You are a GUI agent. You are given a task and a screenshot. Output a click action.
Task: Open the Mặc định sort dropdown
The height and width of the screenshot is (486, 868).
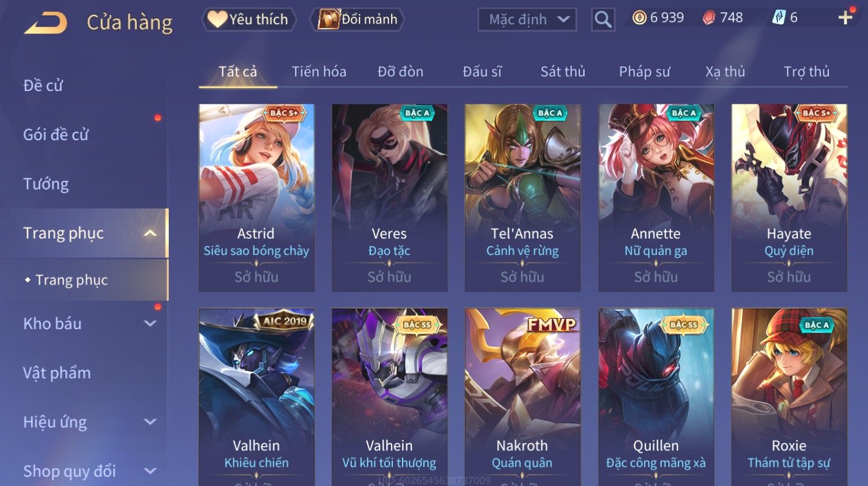tap(527, 20)
